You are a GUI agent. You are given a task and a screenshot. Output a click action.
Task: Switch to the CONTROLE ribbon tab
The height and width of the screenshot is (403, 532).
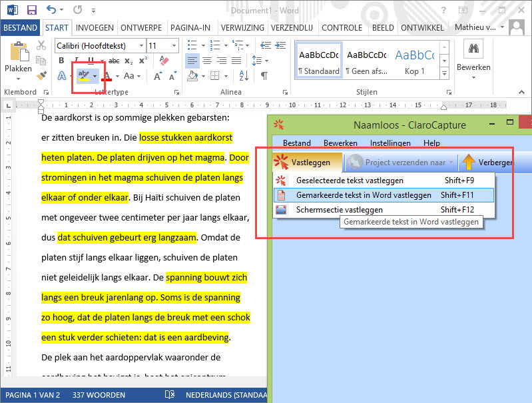[x=342, y=28]
